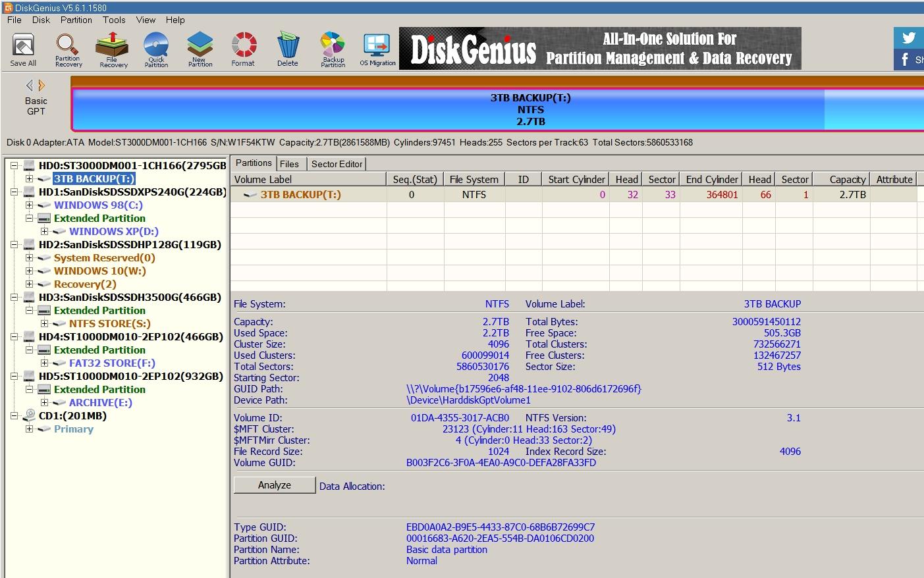Collapse the HD0 ST3000DM001 disk node

[x=14, y=166]
